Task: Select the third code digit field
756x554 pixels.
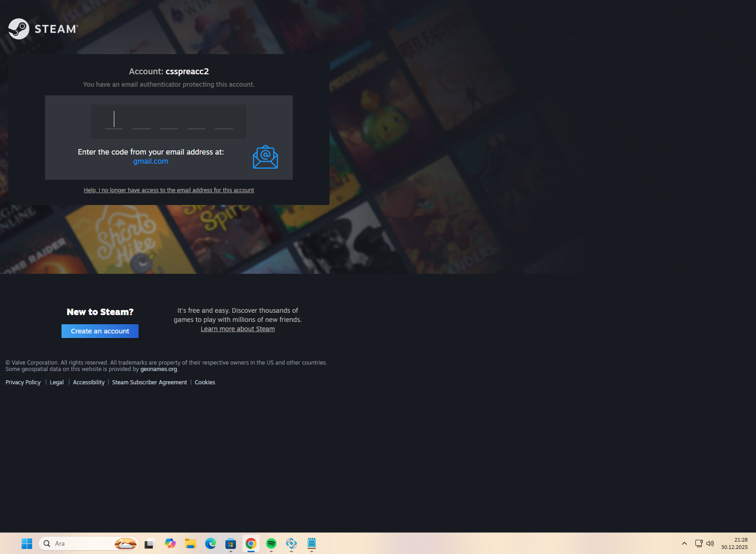Action: click(169, 120)
